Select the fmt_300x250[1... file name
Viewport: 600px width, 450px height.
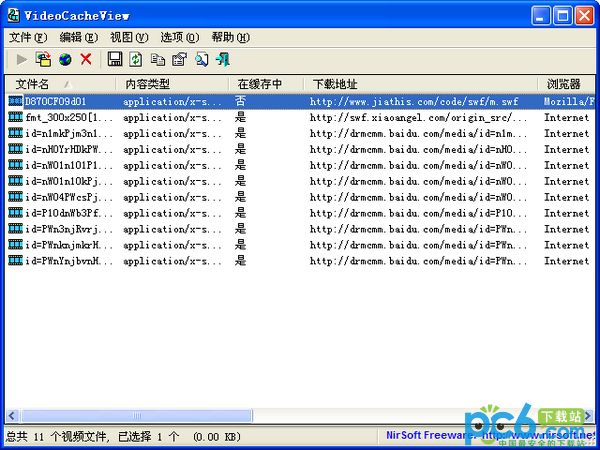(69, 117)
